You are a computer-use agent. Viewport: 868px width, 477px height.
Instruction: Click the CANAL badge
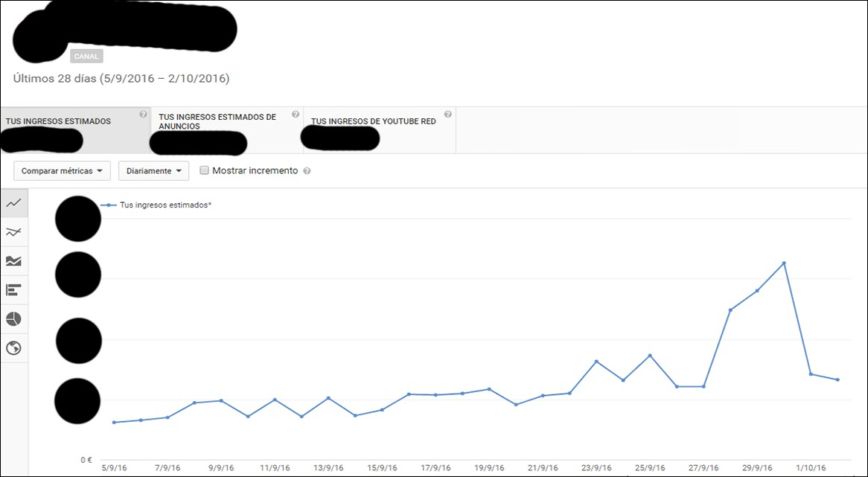[x=86, y=57]
